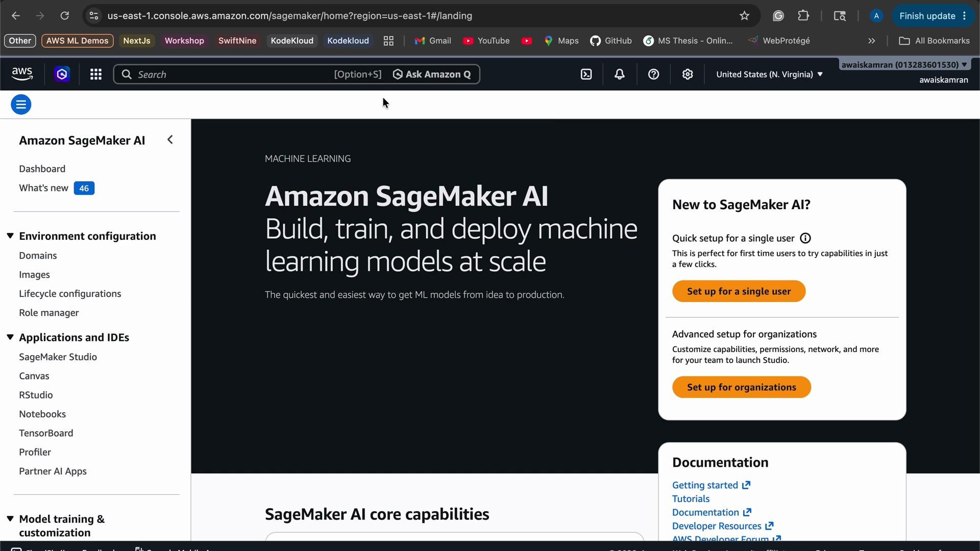
Task: Open the AWS console settings gear
Action: point(688,74)
